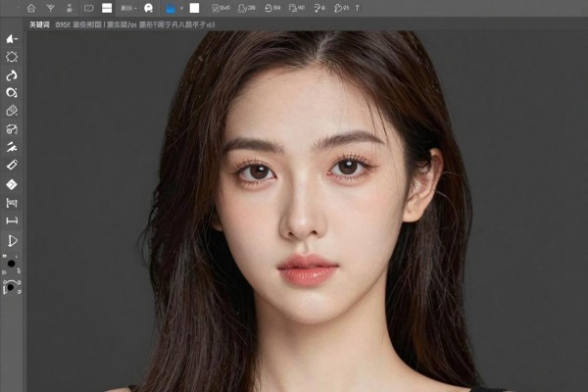
Task: Open the small text dropdown in top toolbar
Action: click(x=128, y=8)
